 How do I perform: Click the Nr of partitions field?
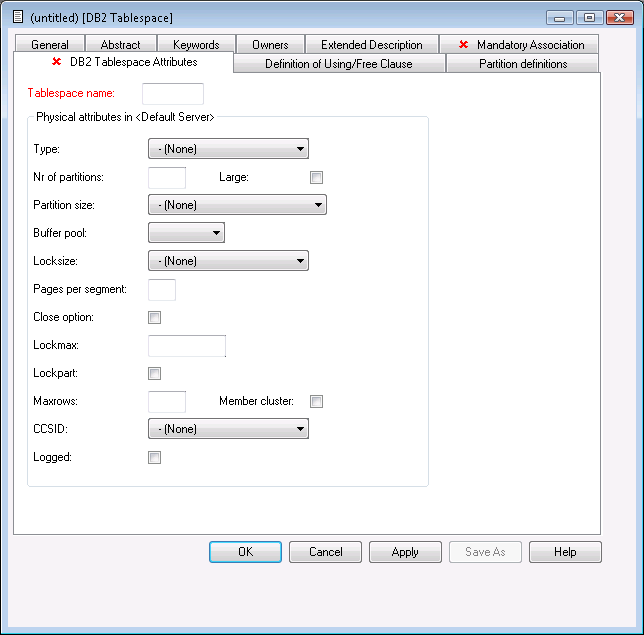point(167,177)
